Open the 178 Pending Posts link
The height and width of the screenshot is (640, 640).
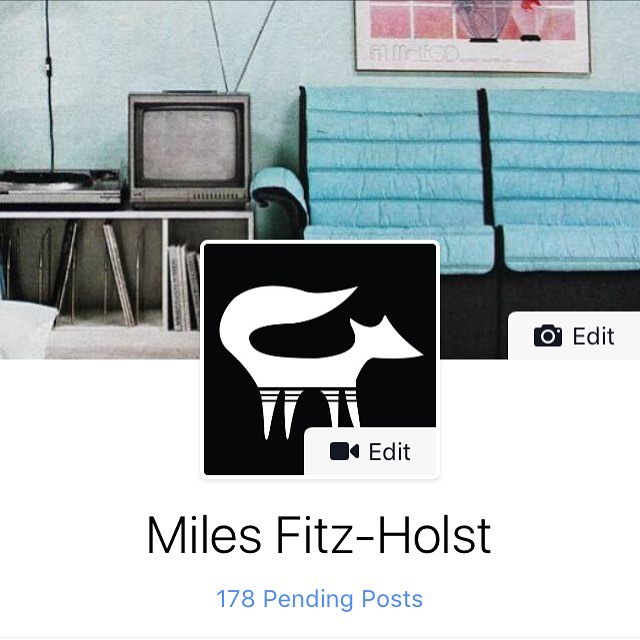(x=320, y=599)
